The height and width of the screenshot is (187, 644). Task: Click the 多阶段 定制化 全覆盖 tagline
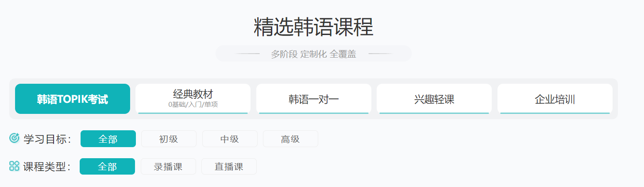[313, 54]
